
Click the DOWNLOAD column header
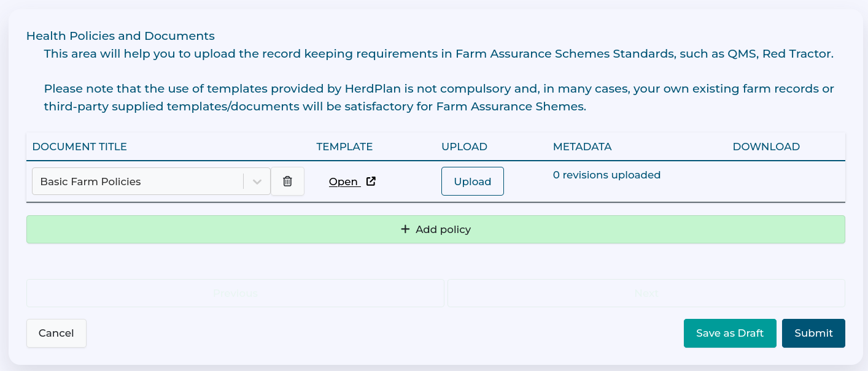(766, 147)
